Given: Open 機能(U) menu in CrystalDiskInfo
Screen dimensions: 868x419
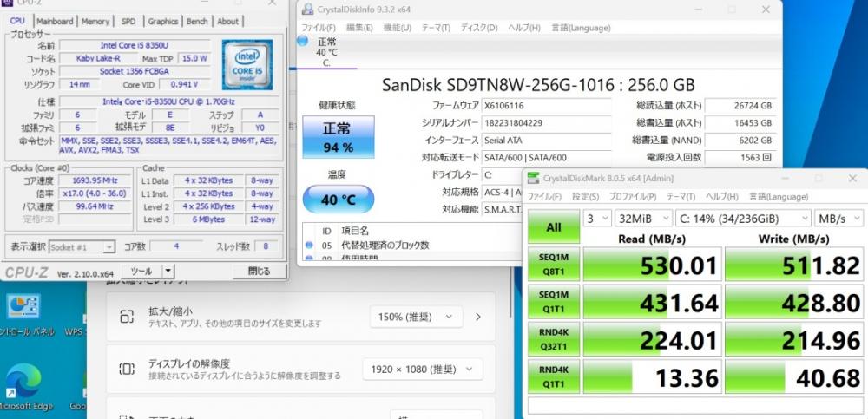Looking at the screenshot, I should tap(398, 28).
